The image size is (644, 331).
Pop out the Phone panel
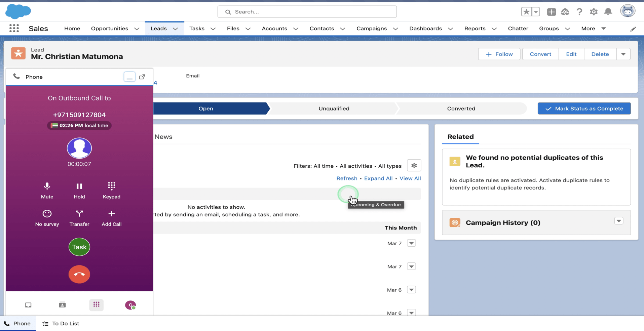tap(142, 77)
